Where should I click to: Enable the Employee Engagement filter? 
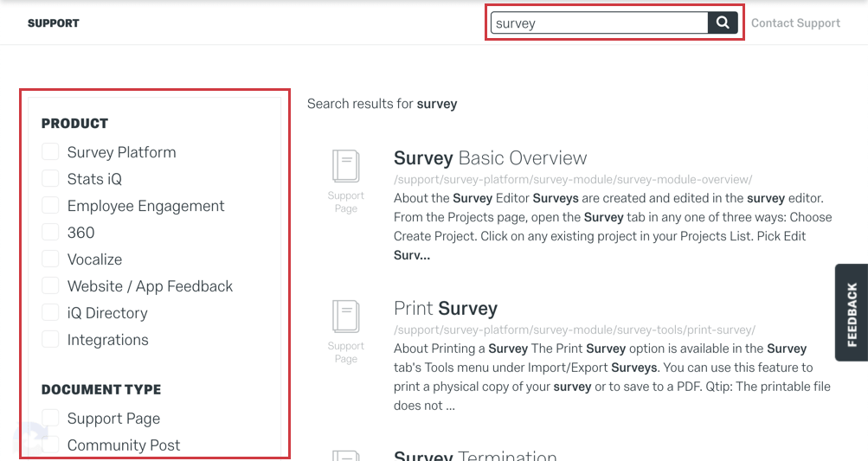pyautogui.click(x=50, y=205)
